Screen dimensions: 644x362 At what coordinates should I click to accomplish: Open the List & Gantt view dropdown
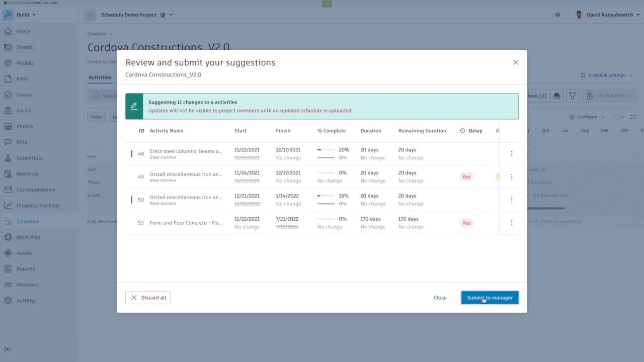pos(609,96)
